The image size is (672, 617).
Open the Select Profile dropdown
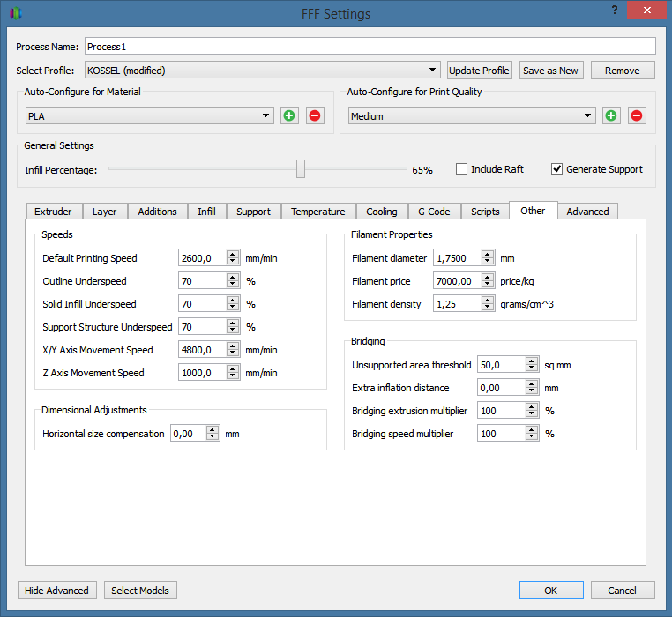tap(262, 71)
